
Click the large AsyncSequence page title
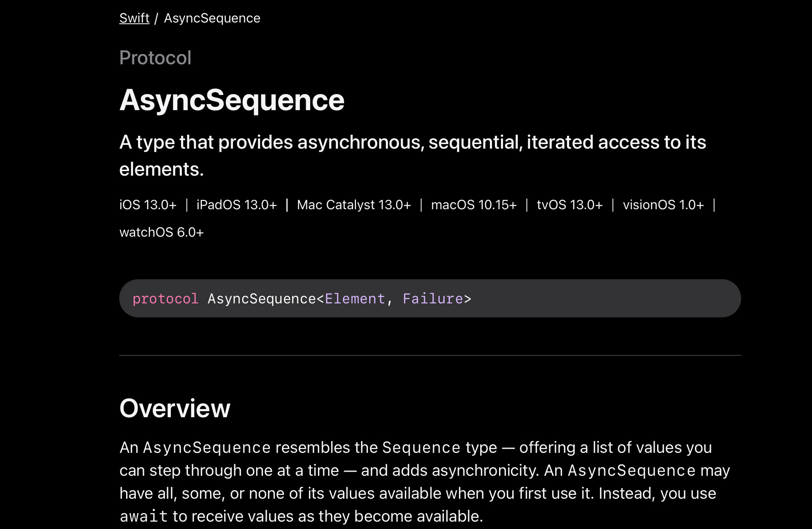pos(232,100)
